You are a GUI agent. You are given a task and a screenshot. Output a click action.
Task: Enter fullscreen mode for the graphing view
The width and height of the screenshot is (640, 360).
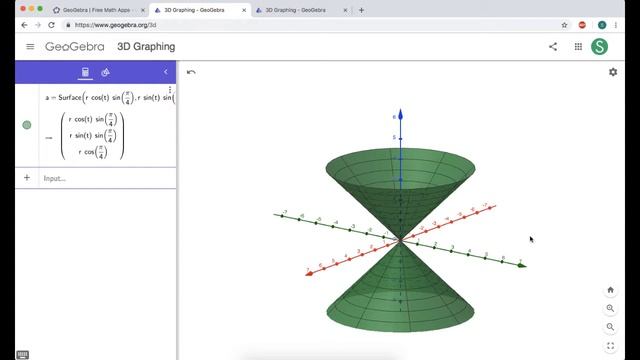pos(610,346)
